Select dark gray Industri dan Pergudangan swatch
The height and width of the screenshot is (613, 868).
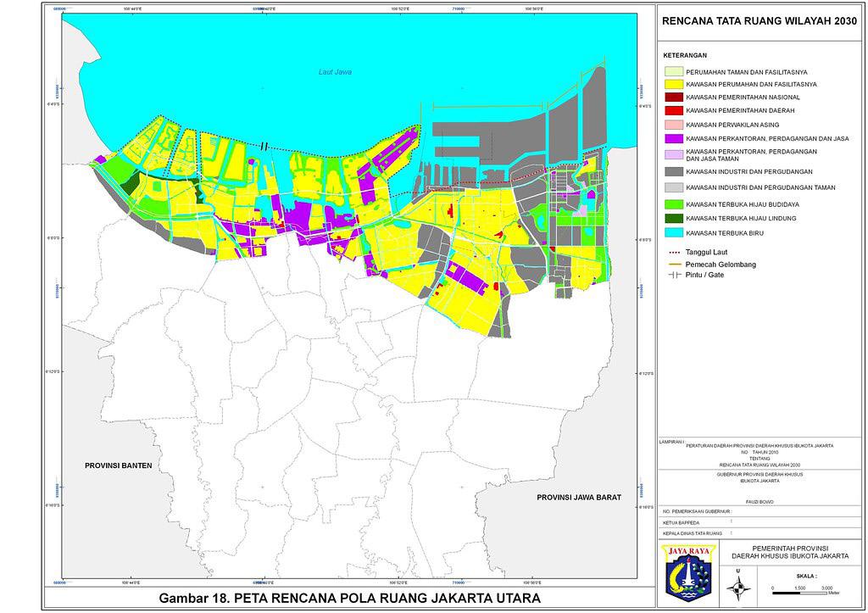click(673, 171)
